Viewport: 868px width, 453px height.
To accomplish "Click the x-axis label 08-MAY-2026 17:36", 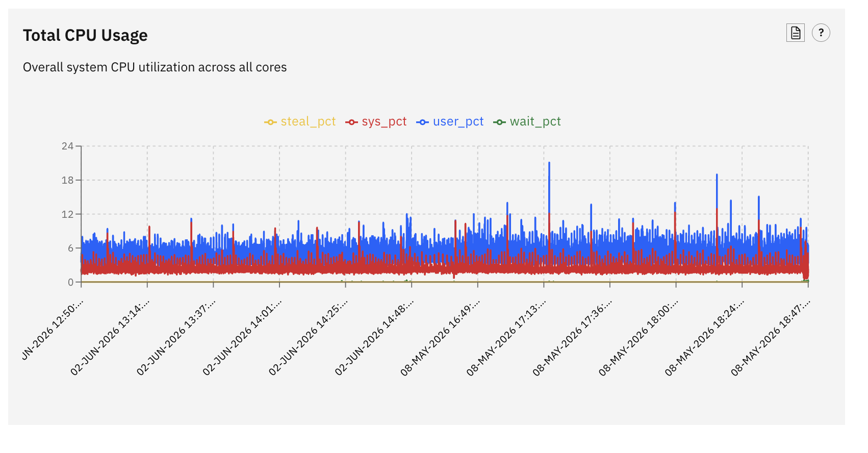I will point(572,337).
